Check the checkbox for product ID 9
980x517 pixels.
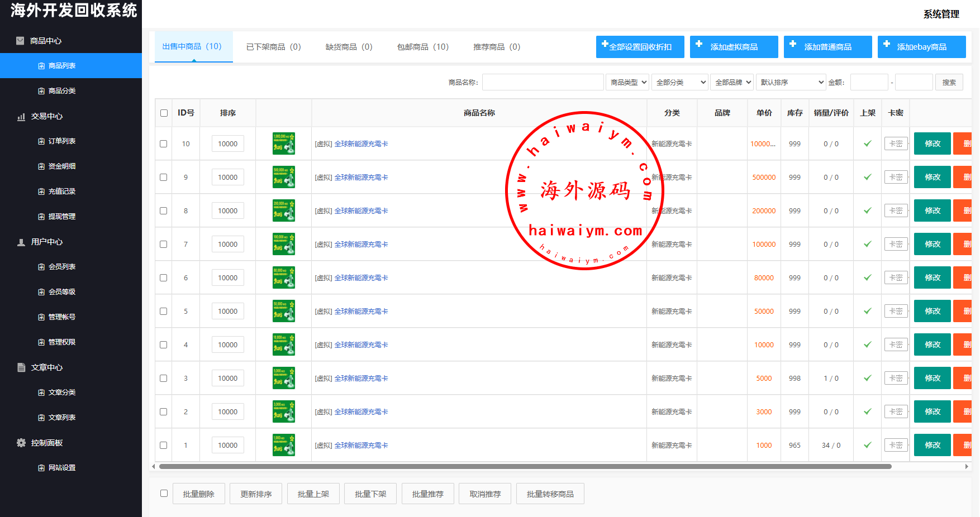point(164,177)
